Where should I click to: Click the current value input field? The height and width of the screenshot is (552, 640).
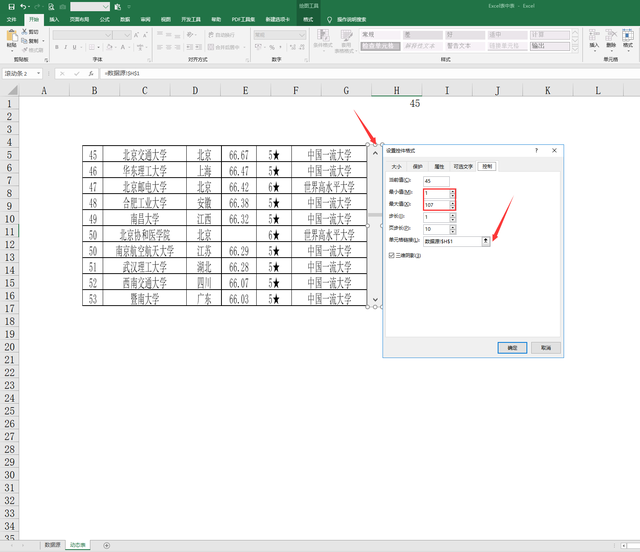coord(436,181)
